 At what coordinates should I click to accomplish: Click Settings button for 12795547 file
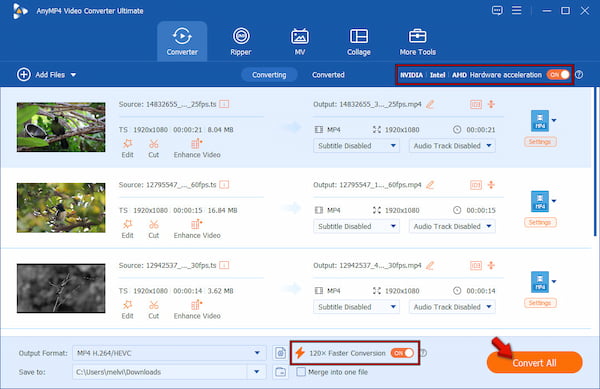(x=540, y=222)
